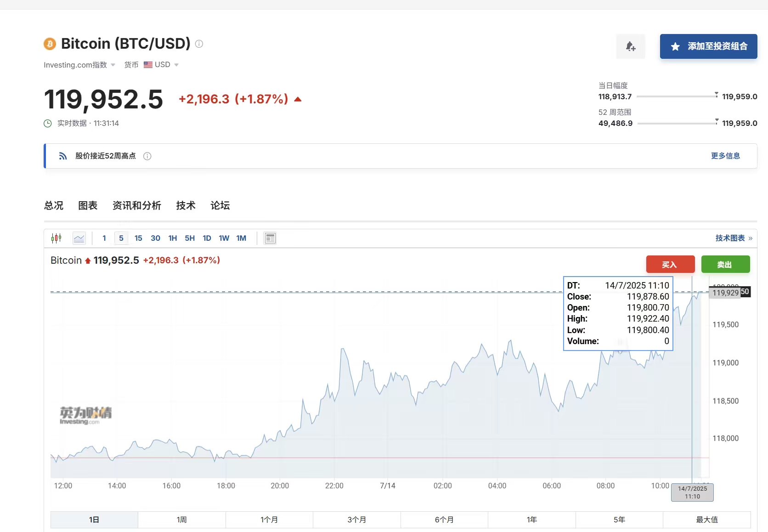Screen dimensions: 768x532
Task: Click the daily low value 118,913.7
Action: coord(615,96)
